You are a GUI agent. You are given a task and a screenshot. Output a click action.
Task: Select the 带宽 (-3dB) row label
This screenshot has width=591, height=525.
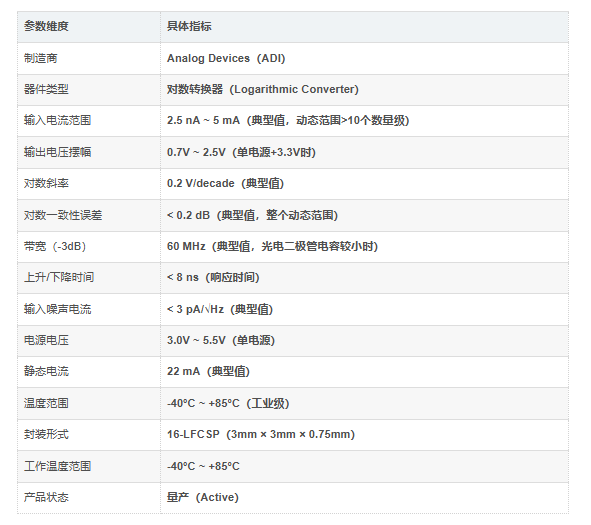click(x=55, y=246)
